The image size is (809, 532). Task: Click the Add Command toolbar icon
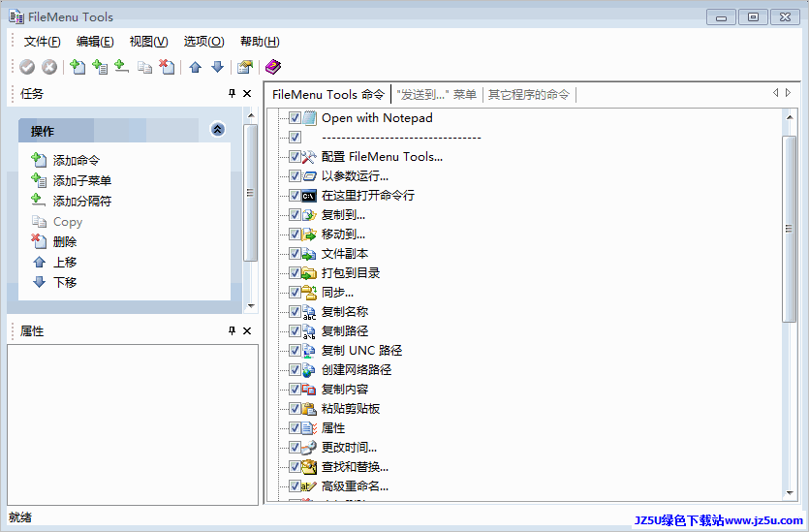pos(78,67)
